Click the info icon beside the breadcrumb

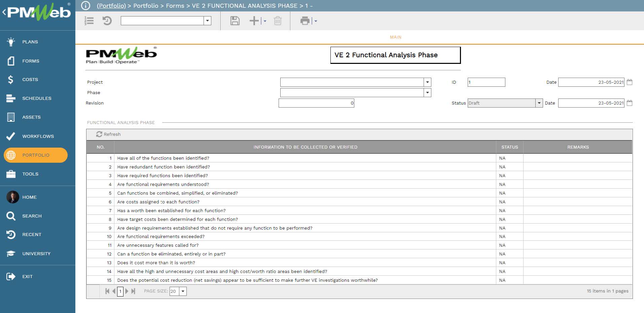coord(86,5)
